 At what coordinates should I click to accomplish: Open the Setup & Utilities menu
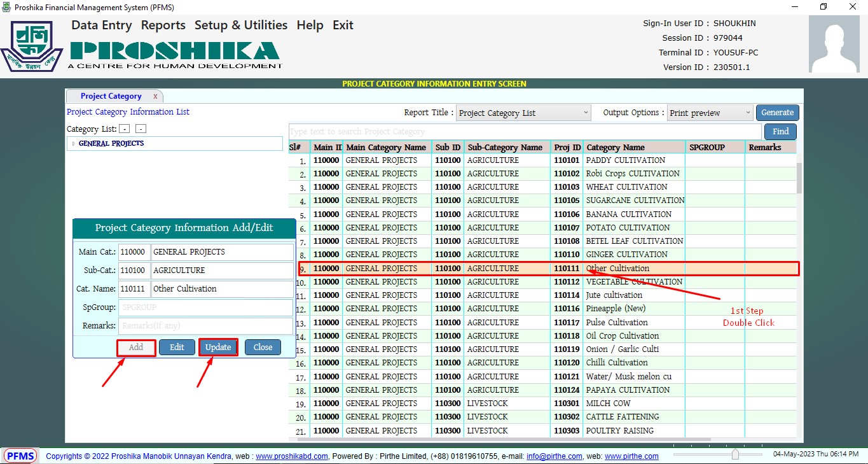(241, 25)
